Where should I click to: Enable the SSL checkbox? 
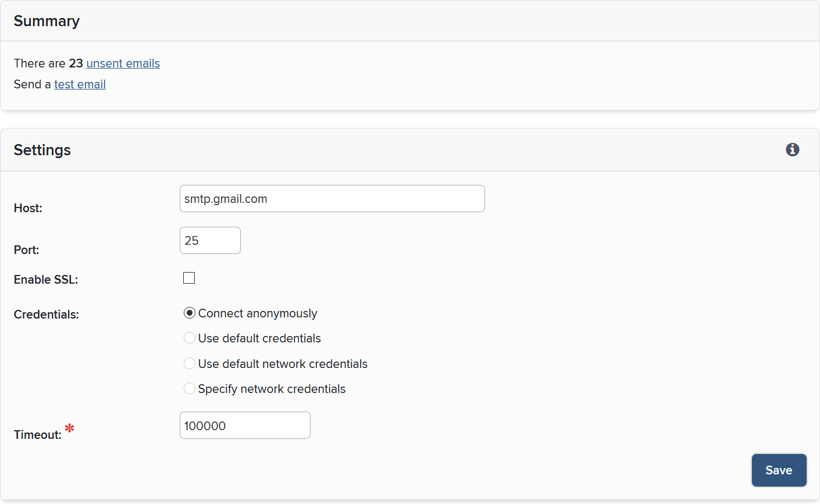coord(189,278)
